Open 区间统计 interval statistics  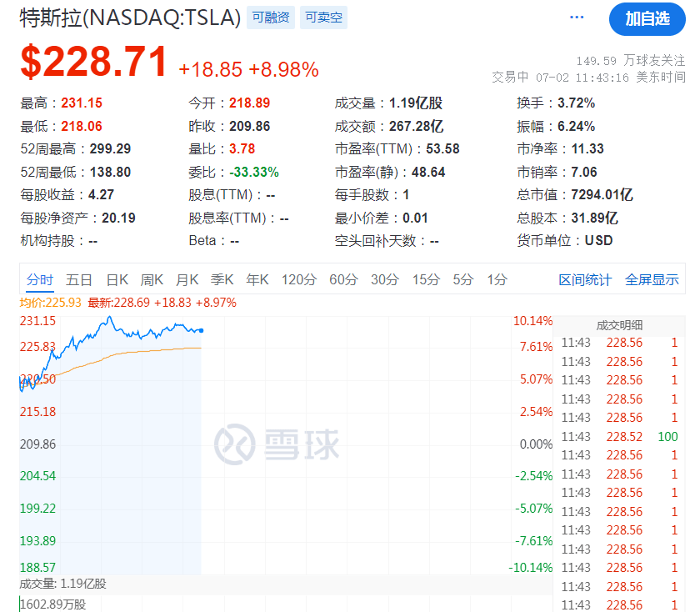tap(586, 280)
